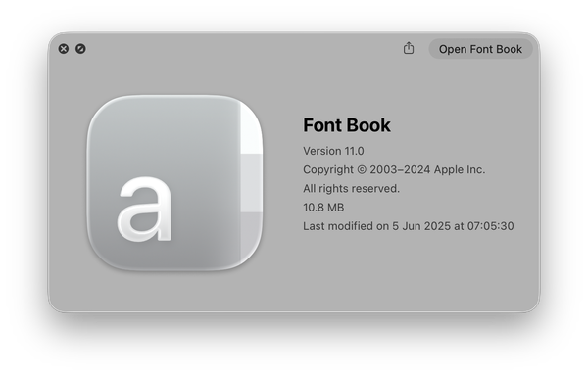This screenshot has height=376, width=588.
Task: Click the word 'Apple Inc.' in copyright
Action: tap(460, 169)
